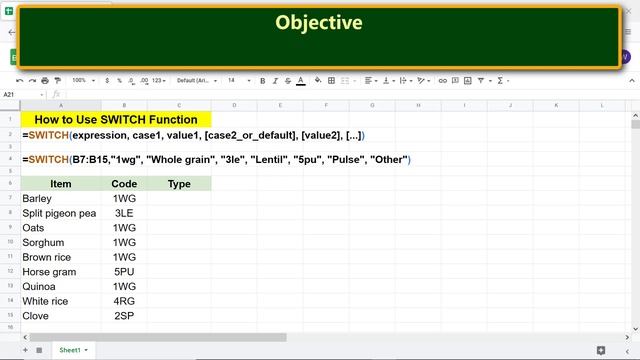640x360 pixels.
Task: Select row 7 header
Action: [x=10, y=198]
